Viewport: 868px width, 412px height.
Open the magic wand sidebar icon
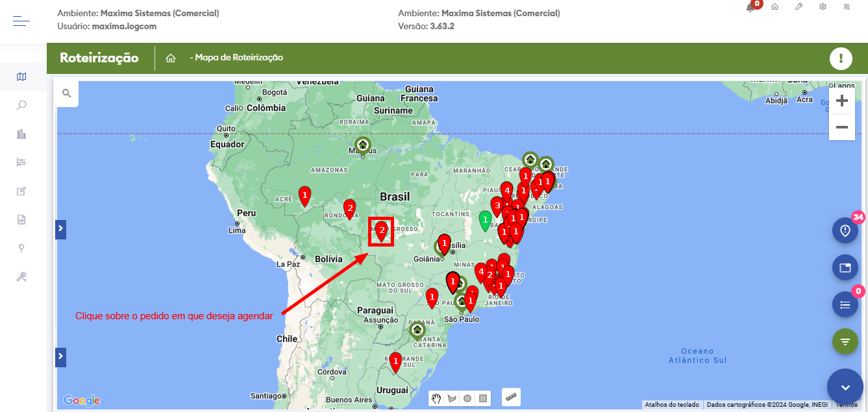click(x=21, y=277)
